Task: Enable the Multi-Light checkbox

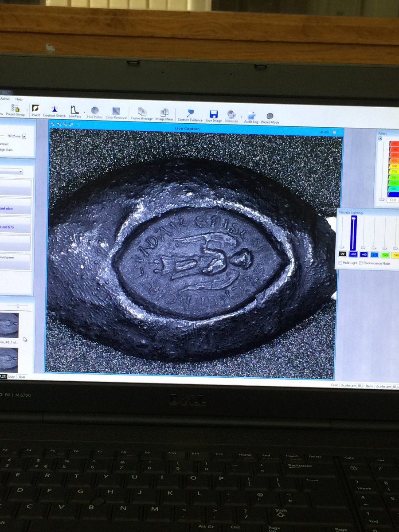Action: [x=340, y=263]
